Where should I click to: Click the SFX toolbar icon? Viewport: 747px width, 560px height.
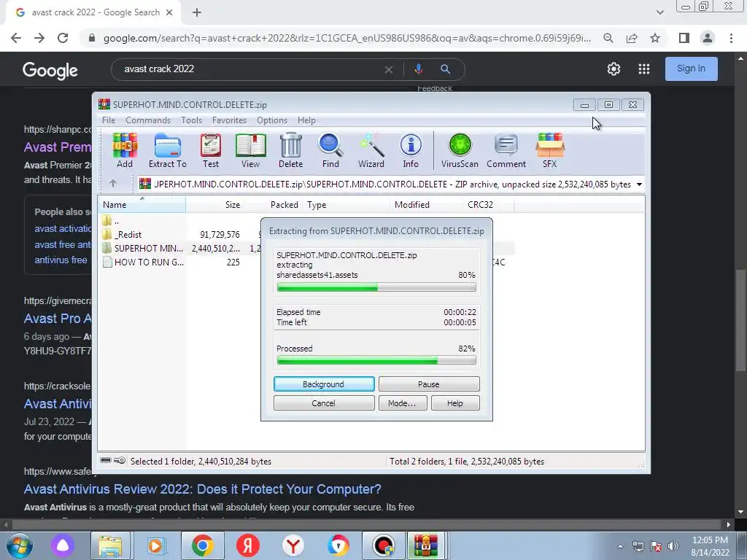tap(550, 150)
